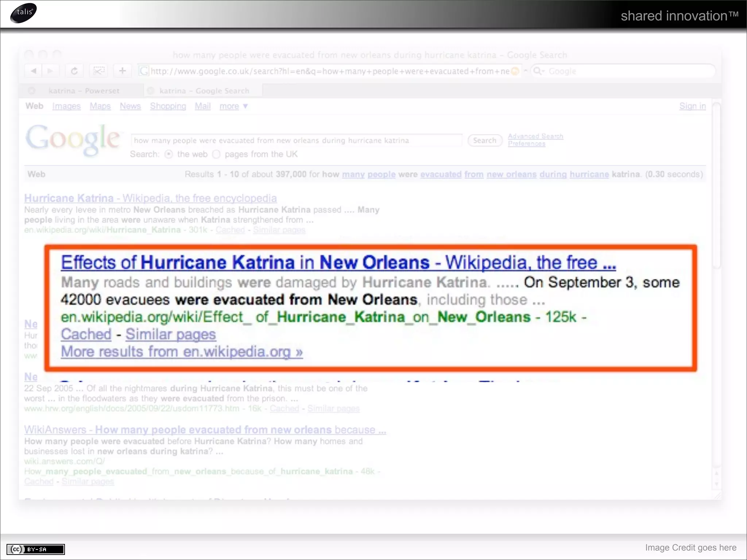The image size is (747, 560).
Task: Click the Google Search button
Action: click(x=485, y=140)
